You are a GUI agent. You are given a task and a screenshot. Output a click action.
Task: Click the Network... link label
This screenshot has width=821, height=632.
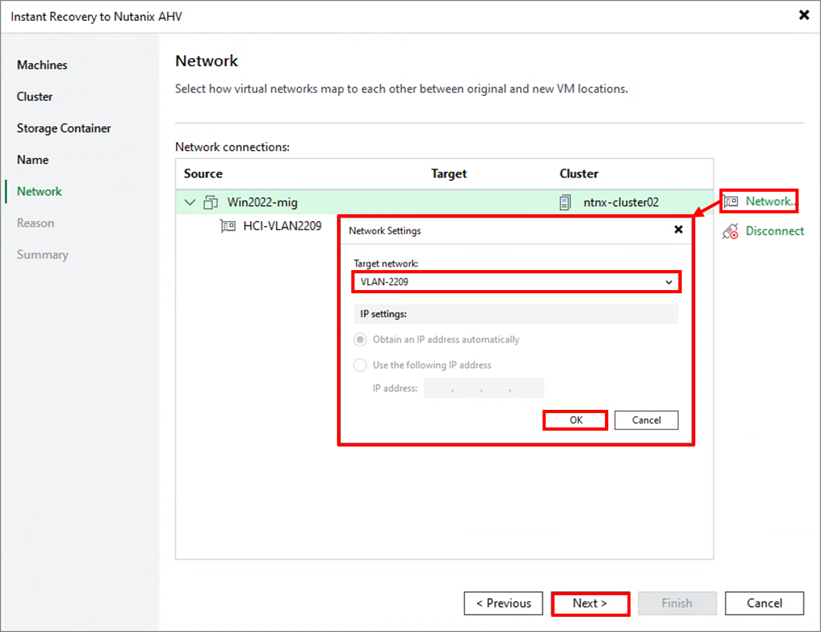coord(770,202)
